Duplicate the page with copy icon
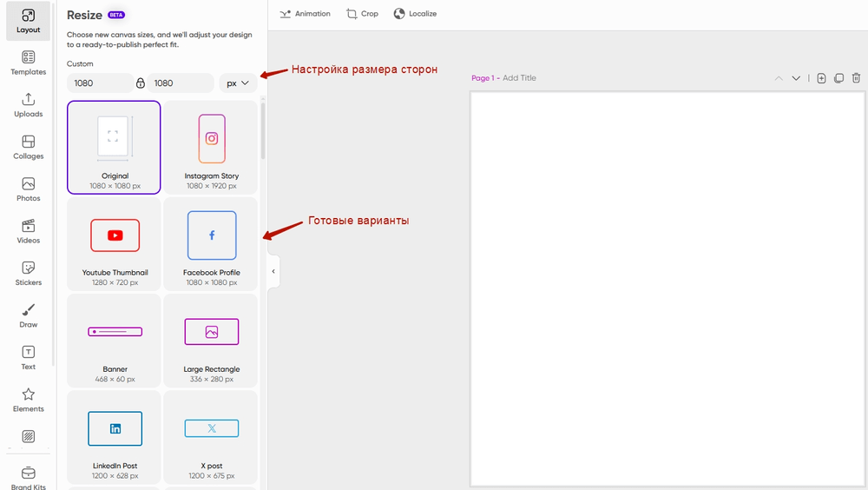The height and width of the screenshot is (490, 868). point(838,78)
